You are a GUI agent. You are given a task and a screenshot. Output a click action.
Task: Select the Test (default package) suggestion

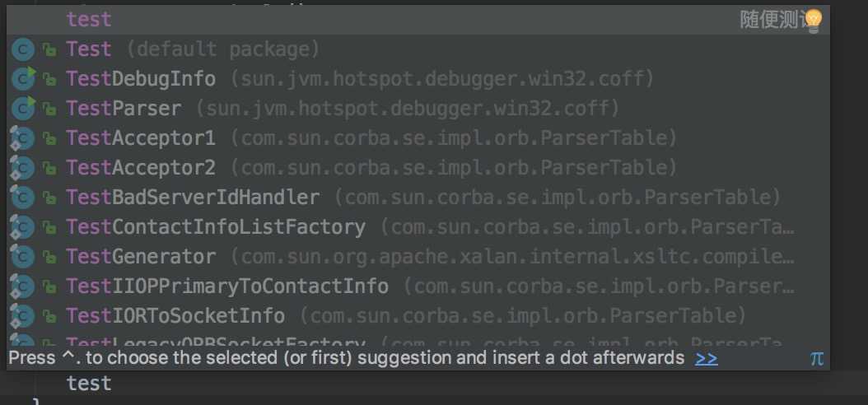click(418, 49)
